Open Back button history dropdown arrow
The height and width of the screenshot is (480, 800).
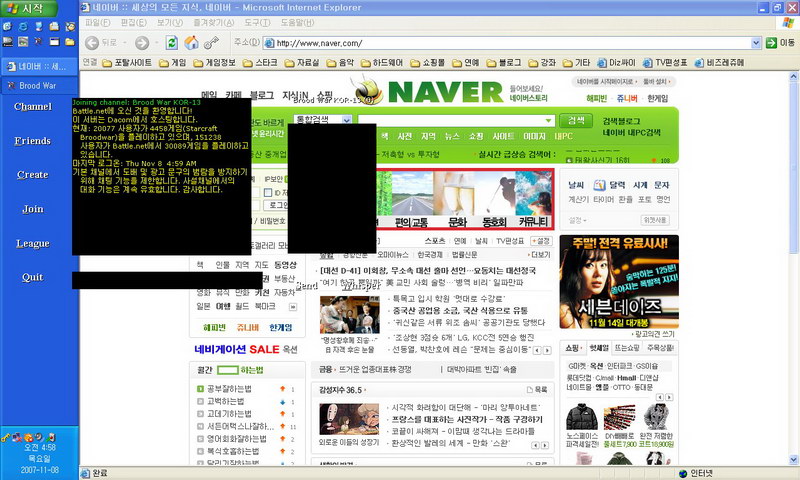pos(124,43)
